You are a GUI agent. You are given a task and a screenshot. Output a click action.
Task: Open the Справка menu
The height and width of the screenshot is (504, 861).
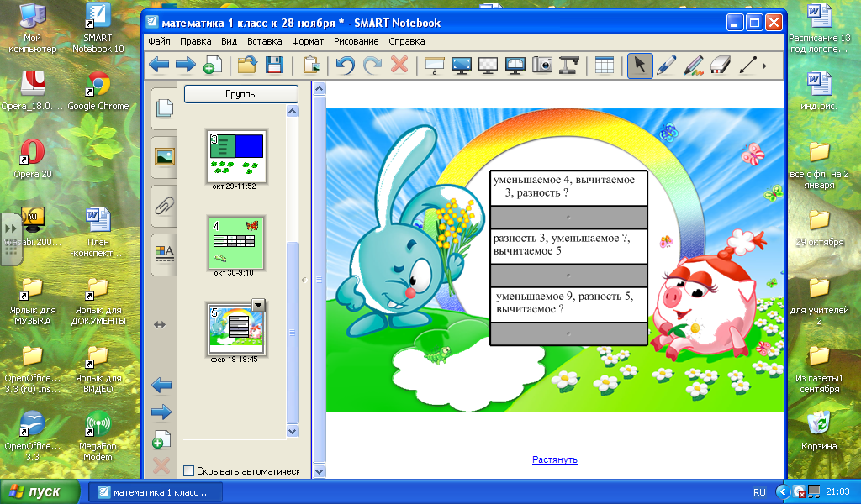click(406, 41)
